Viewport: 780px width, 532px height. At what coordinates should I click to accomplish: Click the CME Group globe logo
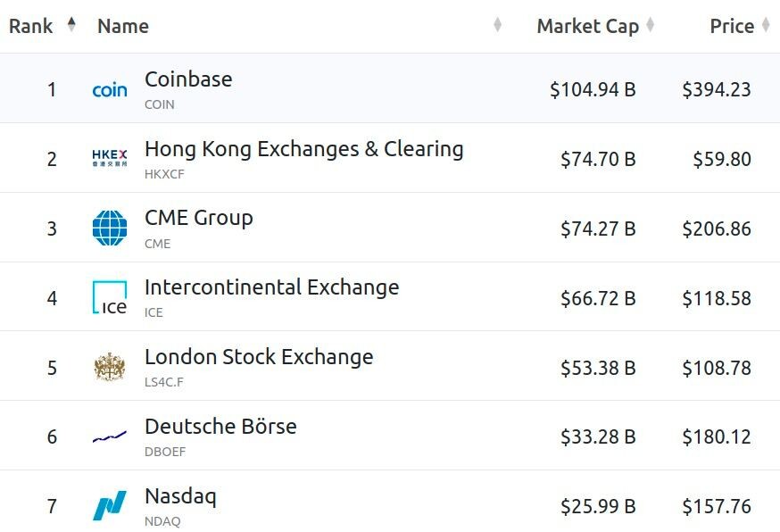[x=110, y=228]
